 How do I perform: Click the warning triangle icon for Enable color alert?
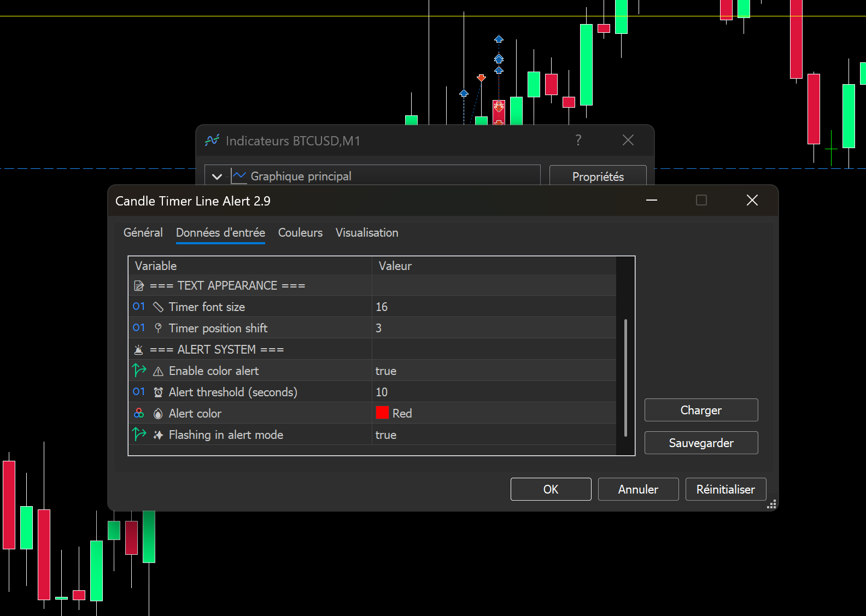pos(158,371)
